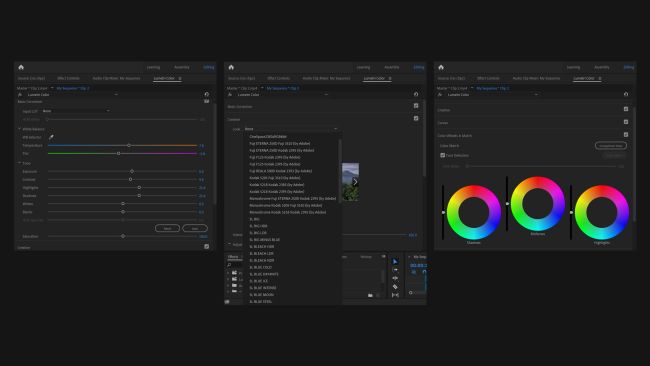Open the Lumetri Color panel menu in the right panel
The image size is (650, 366).
pos(600,78)
